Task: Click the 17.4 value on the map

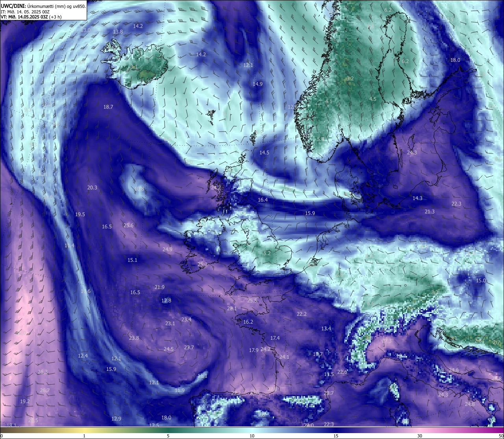Action: 275,338
